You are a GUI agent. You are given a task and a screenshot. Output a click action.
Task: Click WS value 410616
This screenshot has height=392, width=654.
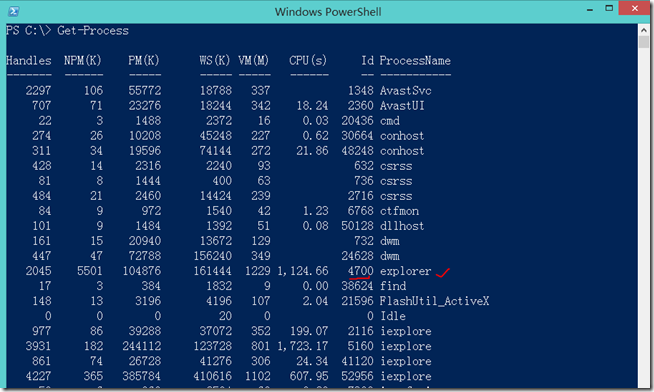[x=212, y=376]
